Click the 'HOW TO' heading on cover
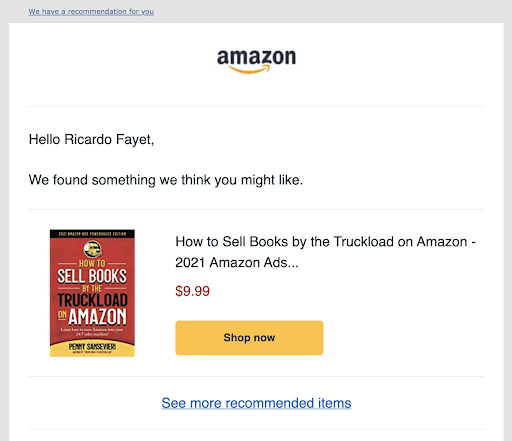Screen dimensions: 512x441 pyautogui.click(x=92, y=263)
